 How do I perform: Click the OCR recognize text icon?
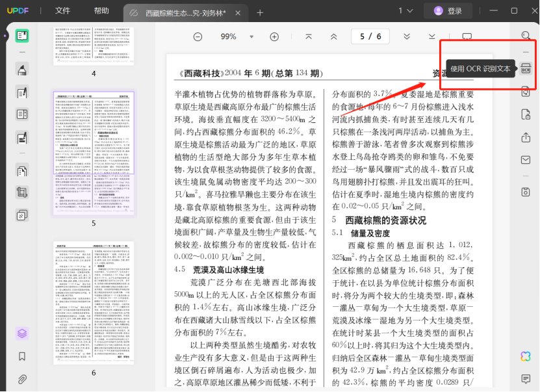tap(525, 68)
